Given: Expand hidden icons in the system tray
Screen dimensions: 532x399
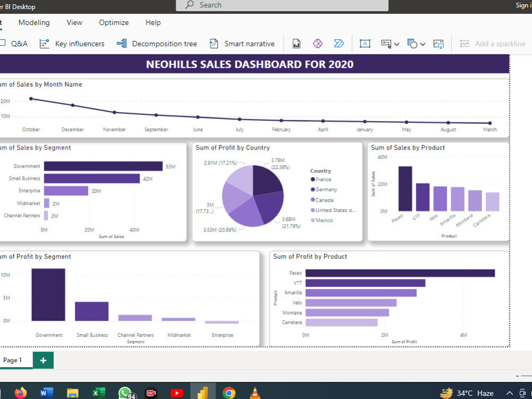Looking at the screenshot, I should [x=509, y=393].
